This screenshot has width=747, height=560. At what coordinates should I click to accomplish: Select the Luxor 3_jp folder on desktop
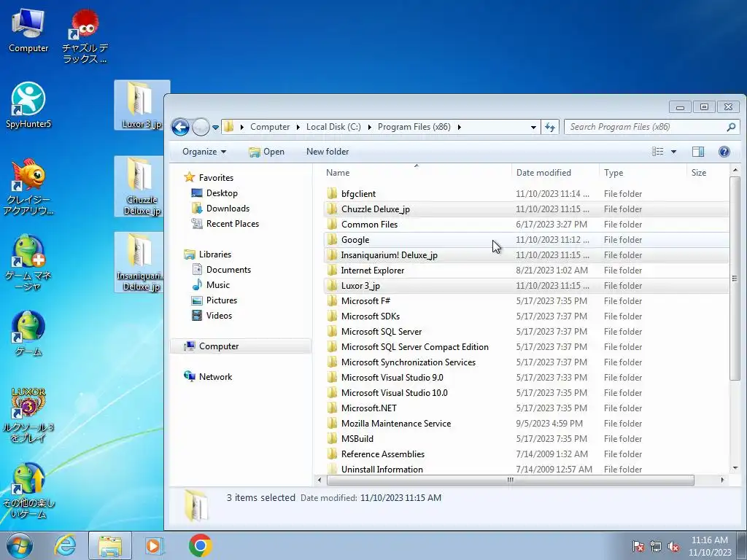coord(141,105)
